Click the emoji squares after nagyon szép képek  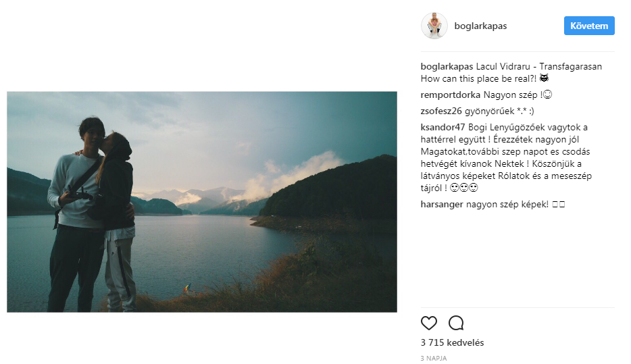(559, 205)
